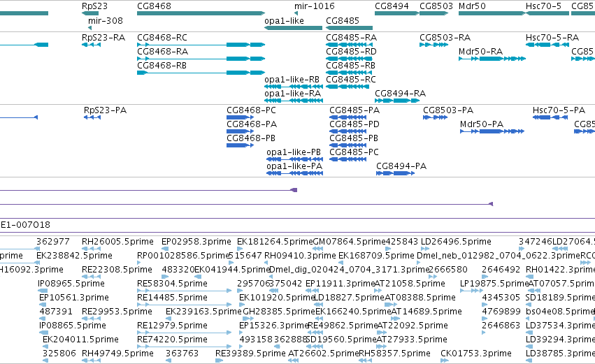
Task: Click the CG8485-RC transcript label
Action: 350,80
